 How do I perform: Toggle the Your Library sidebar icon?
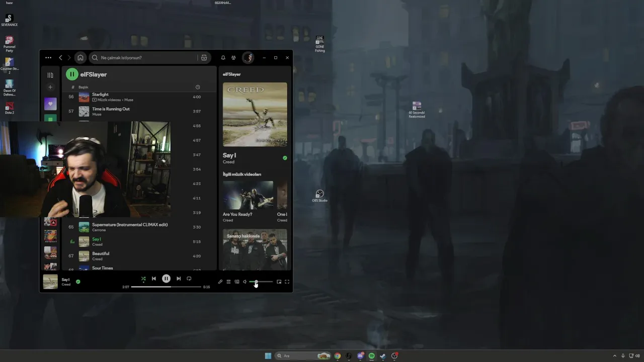click(x=50, y=75)
